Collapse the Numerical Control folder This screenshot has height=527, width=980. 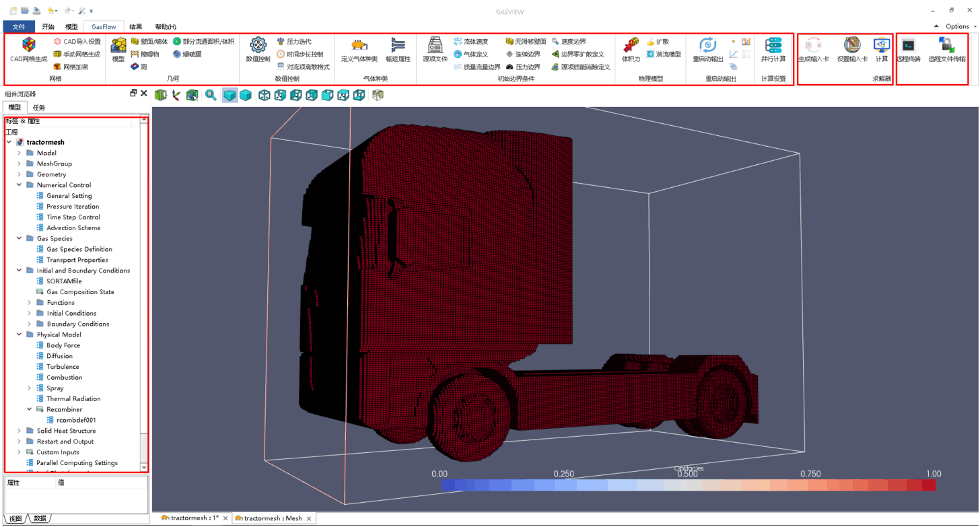pos(19,185)
